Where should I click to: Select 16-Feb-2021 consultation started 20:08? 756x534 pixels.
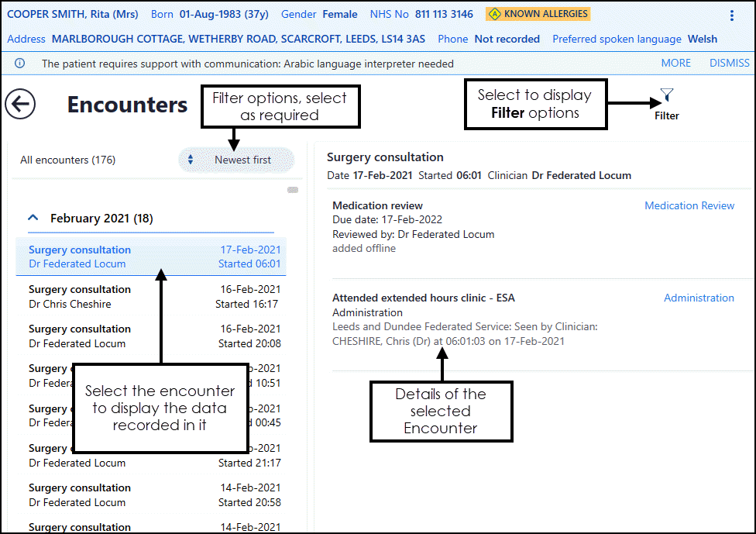(151, 336)
